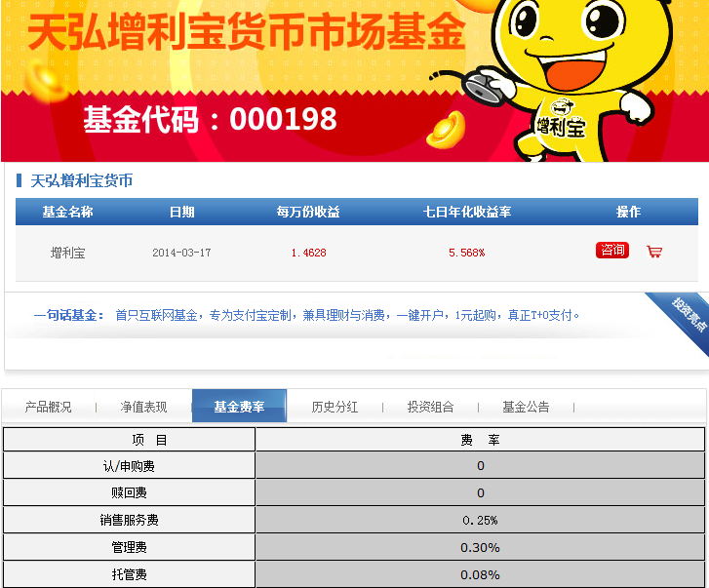Screen dimensions: 709x588
Task: Switch to the 投资组合 tab
Action: (x=430, y=407)
